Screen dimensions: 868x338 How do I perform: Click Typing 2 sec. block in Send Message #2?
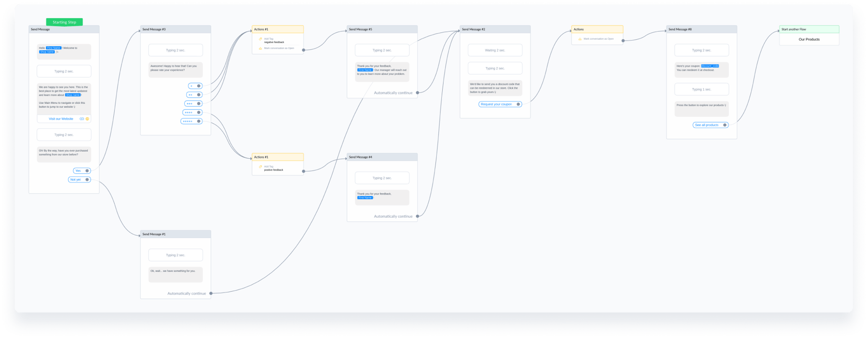point(495,69)
